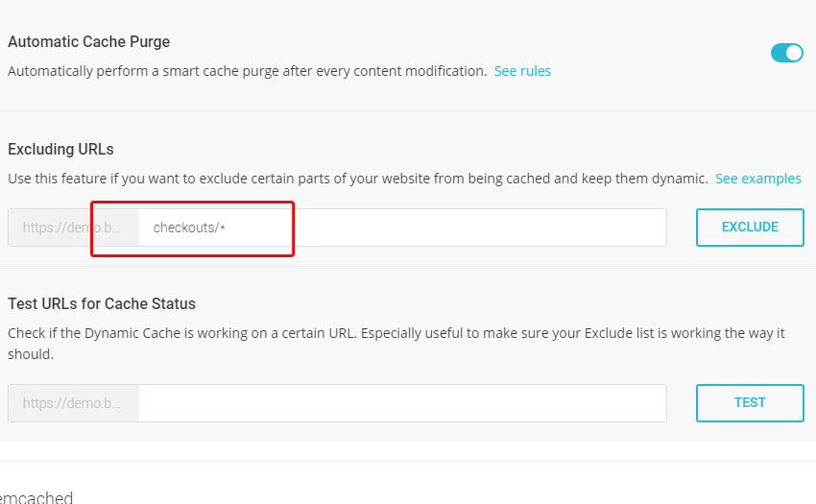Click the word should. under Test URLs
This screenshot has width=816, height=504.
pyautogui.click(x=31, y=354)
